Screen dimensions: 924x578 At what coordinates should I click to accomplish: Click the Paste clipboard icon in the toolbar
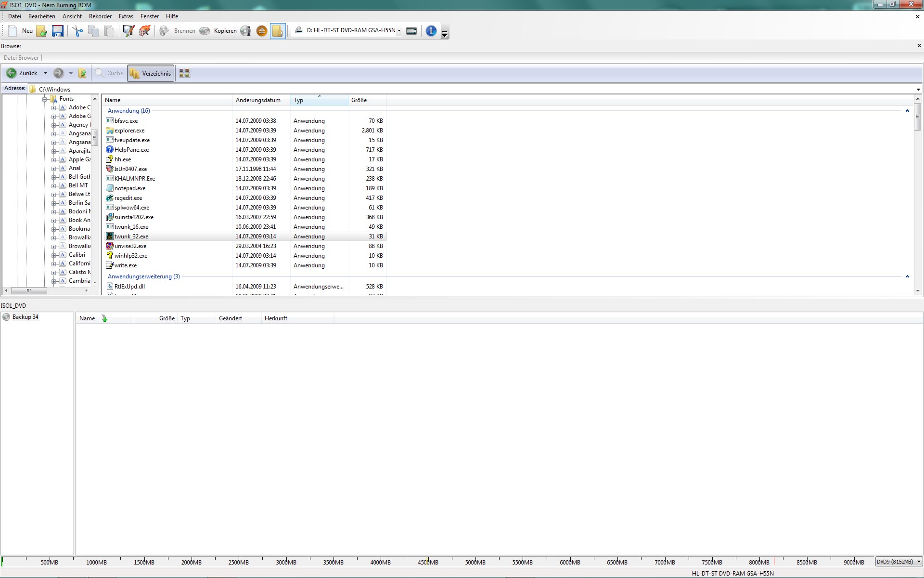pyautogui.click(x=109, y=31)
